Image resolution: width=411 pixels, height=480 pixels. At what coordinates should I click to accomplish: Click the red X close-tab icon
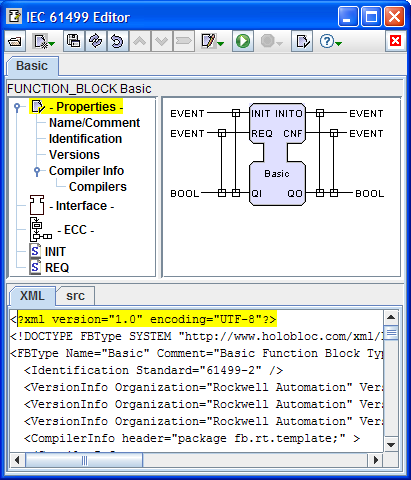(x=395, y=41)
